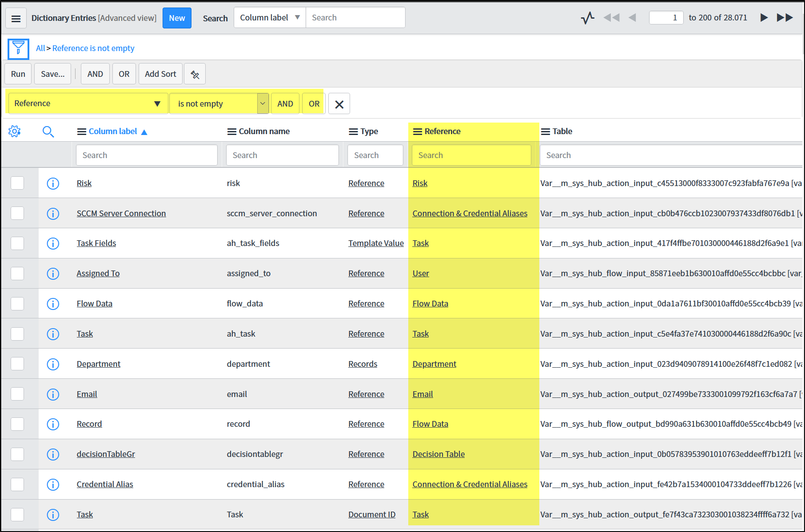This screenshot has width=805, height=532.
Task: Open the activity stream pulse icon
Action: click(588, 18)
